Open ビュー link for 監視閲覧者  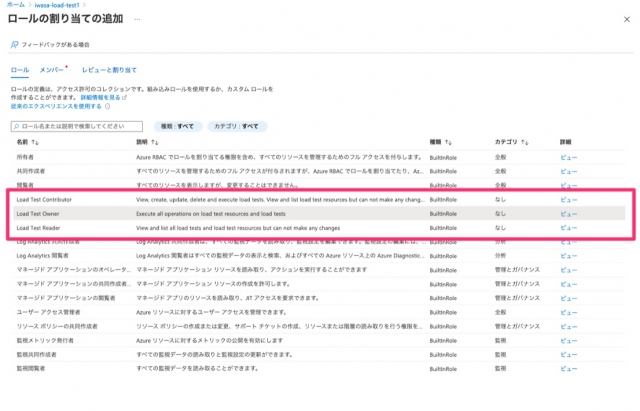point(569,369)
